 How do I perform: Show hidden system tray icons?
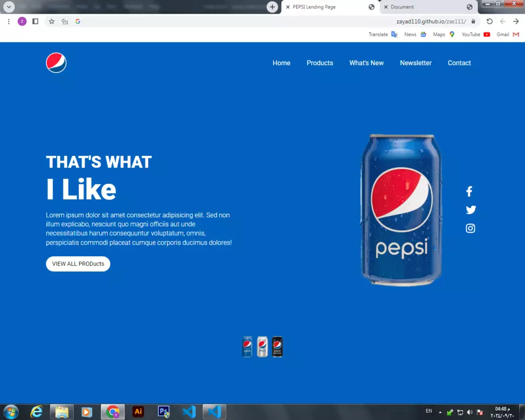[x=440, y=412]
